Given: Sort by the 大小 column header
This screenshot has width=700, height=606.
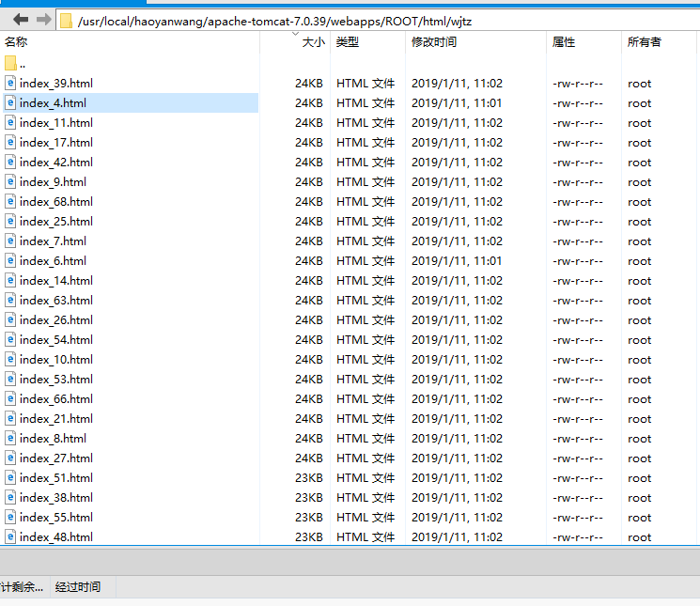Looking at the screenshot, I should (296, 42).
